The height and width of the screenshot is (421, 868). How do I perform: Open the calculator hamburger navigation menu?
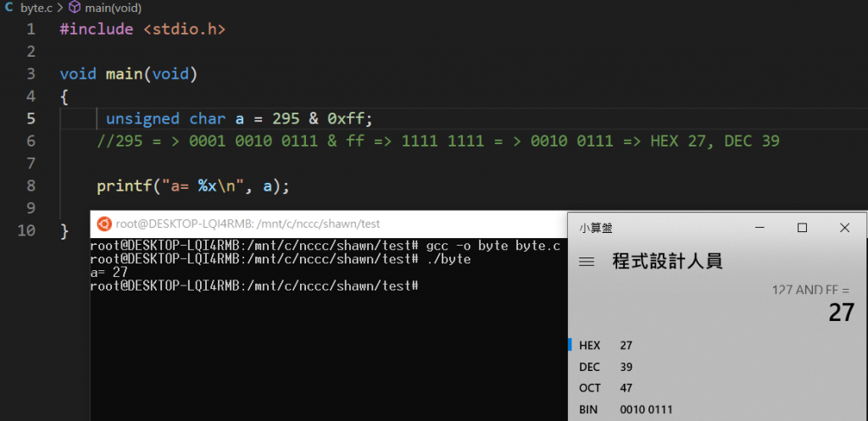587,262
